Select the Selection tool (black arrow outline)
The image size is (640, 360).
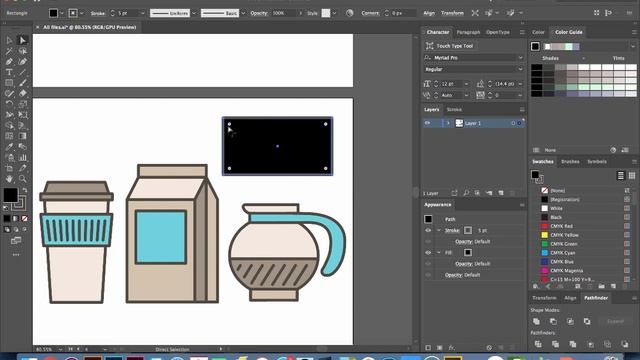click(x=9, y=40)
